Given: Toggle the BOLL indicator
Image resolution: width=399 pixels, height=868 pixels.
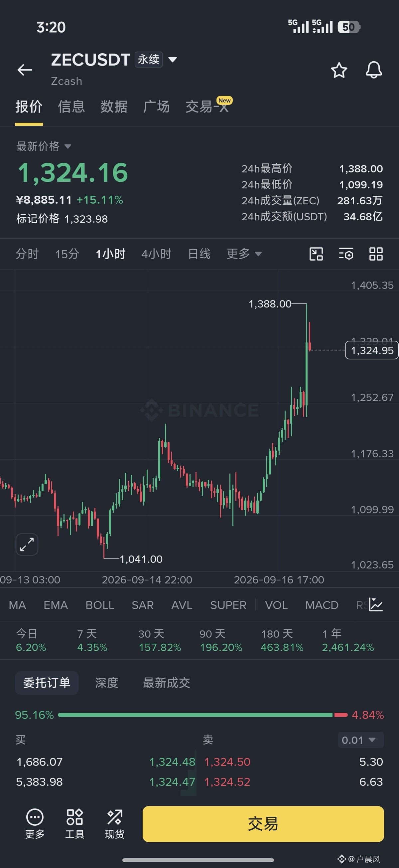Looking at the screenshot, I should (100, 605).
